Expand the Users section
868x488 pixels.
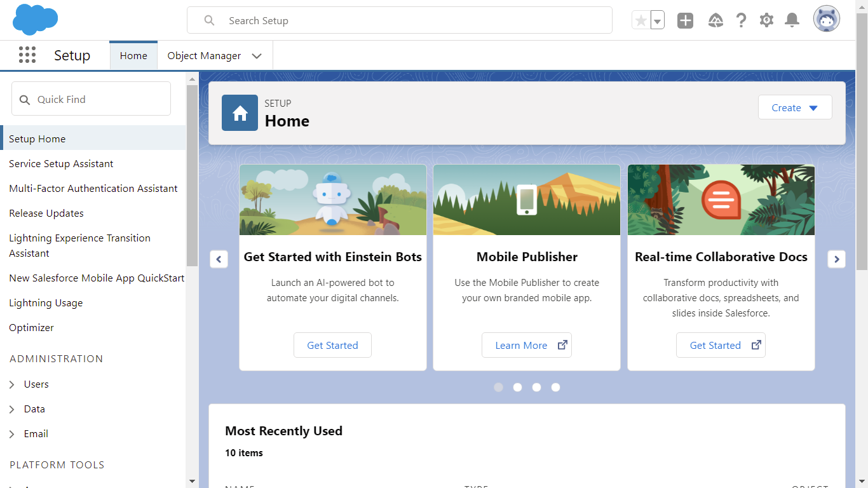(x=12, y=384)
